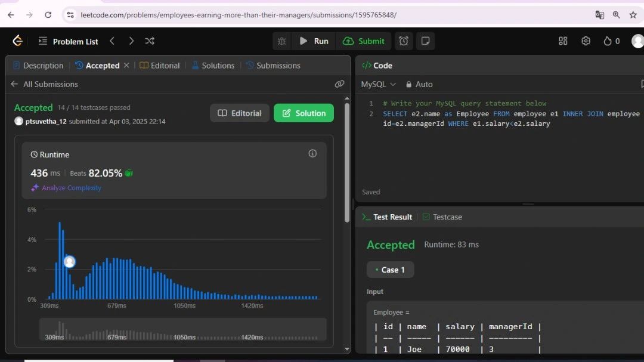Click the 'Saved' status text

[371, 192]
